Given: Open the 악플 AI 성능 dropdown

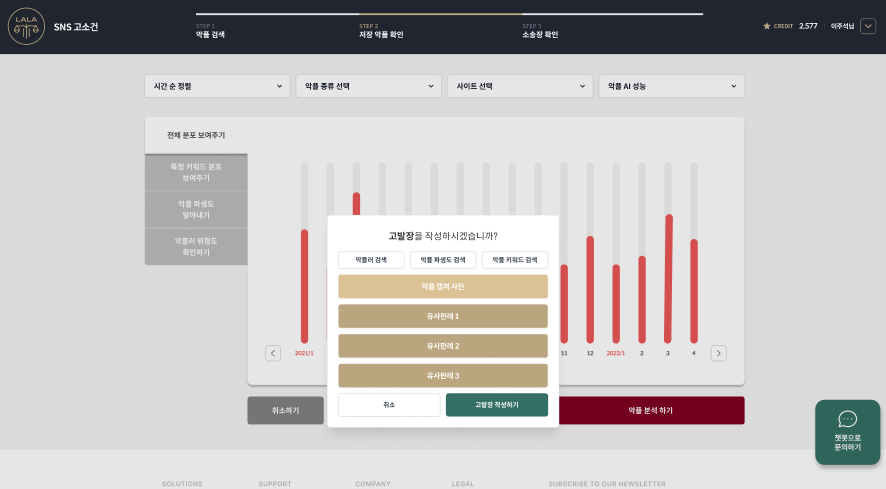Looking at the screenshot, I should (x=670, y=86).
